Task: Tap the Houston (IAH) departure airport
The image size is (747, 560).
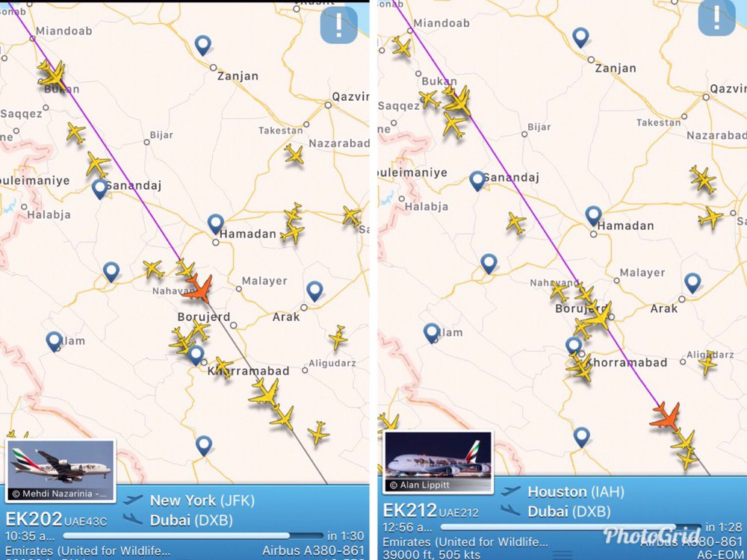Action: tap(575, 492)
